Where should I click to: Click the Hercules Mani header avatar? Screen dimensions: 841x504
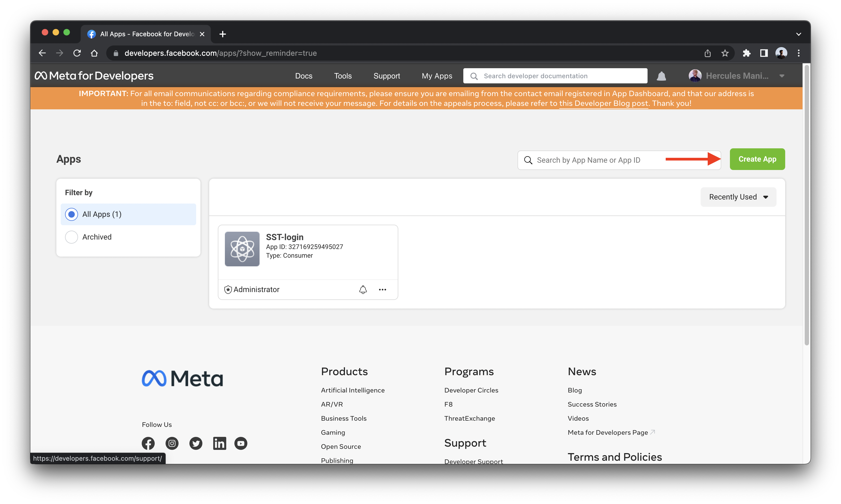695,76
